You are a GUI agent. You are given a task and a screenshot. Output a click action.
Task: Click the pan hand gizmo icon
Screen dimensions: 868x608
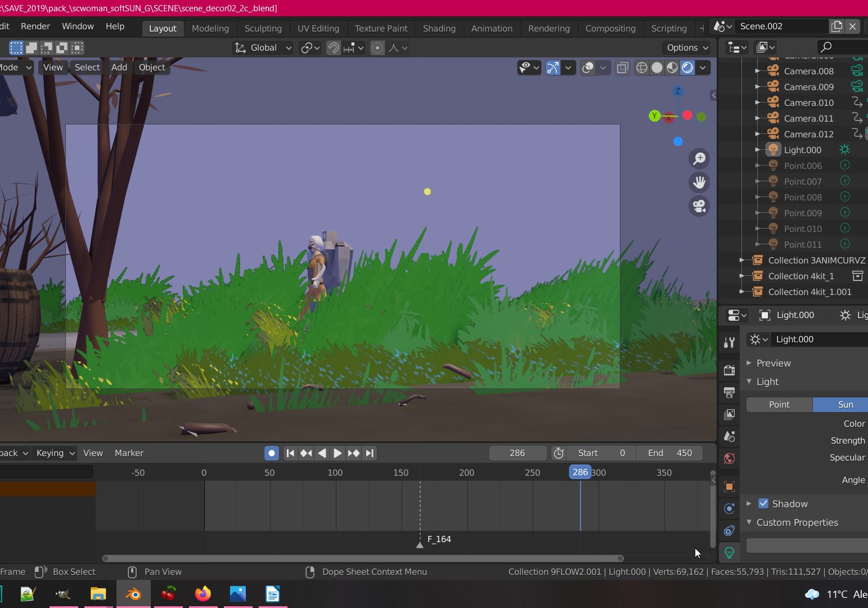point(699,182)
